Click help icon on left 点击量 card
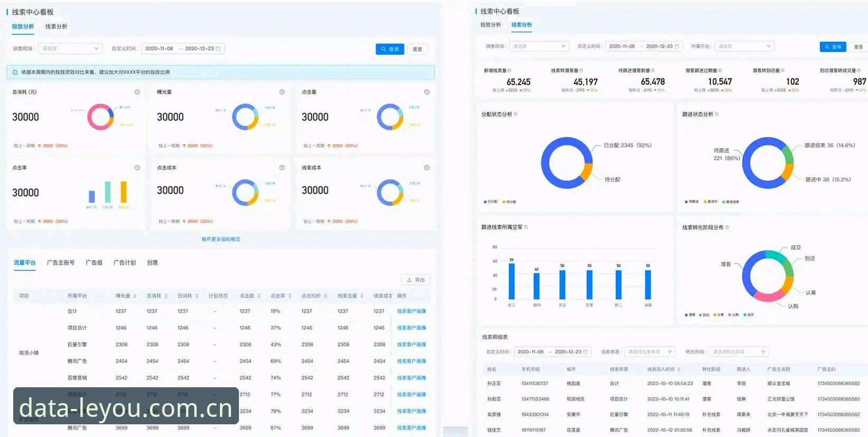The width and height of the screenshot is (868, 437). pos(427,92)
